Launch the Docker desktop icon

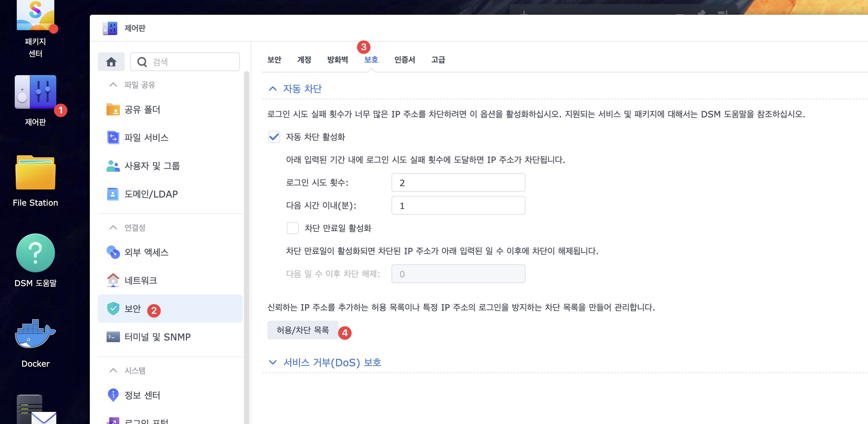(x=36, y=334)
